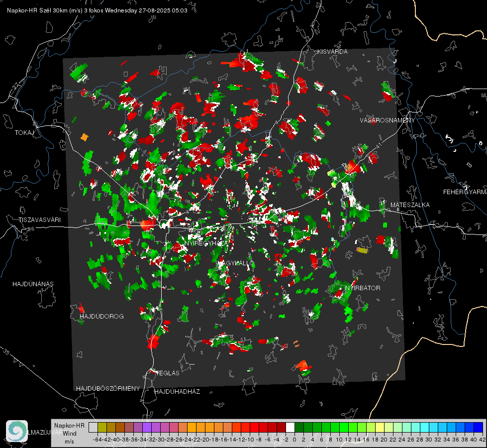Select the dark red swatch between -4 and -2
The image size is (487, 448).
pos(281,427)
